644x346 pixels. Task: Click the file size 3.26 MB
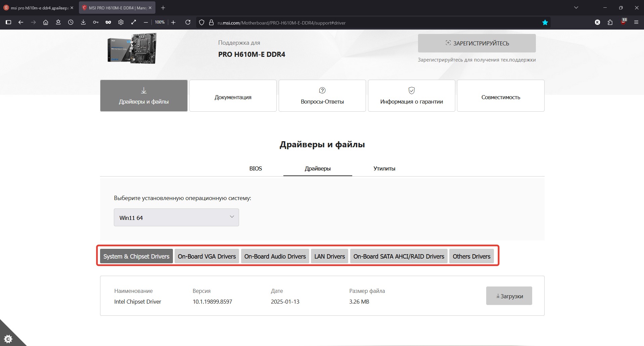pyautogui.click(x=359, y=302)
